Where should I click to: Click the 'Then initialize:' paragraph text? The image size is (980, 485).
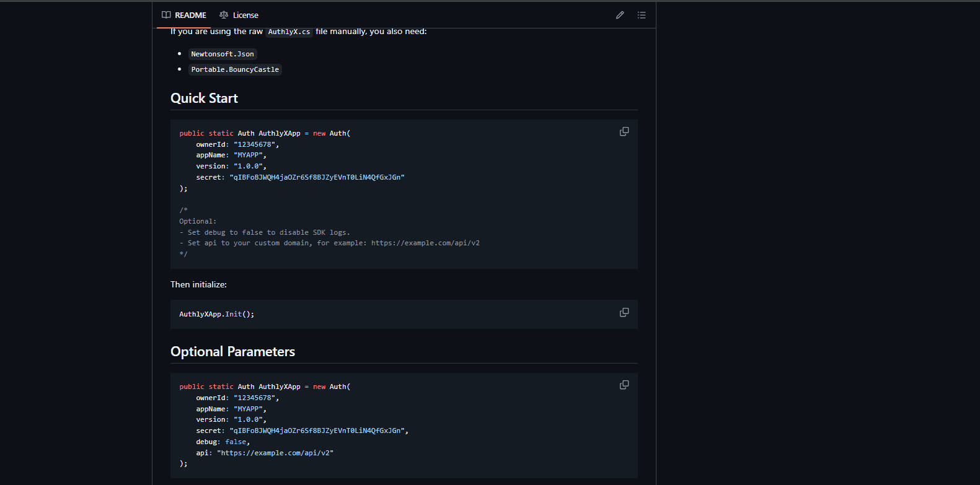198,284
